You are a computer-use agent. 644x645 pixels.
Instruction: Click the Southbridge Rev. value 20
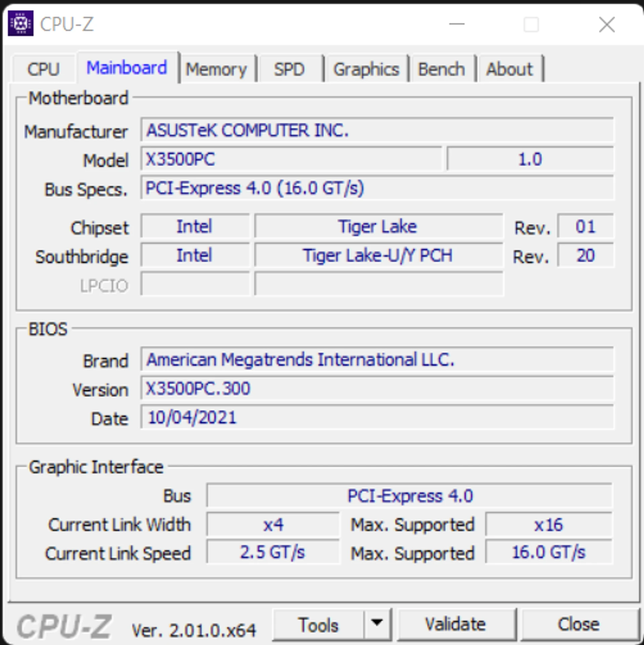click(x=585, y=255)
